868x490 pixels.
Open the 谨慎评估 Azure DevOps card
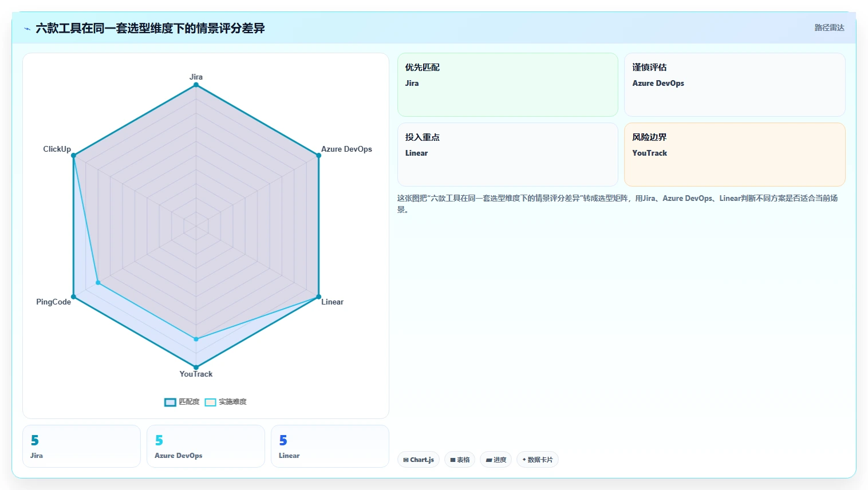point(735,85)
